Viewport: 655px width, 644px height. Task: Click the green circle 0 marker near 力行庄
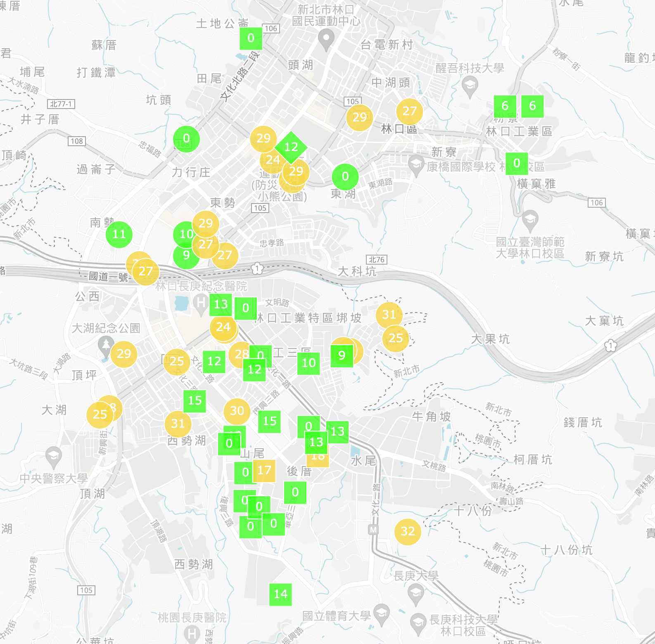[186, 138]
